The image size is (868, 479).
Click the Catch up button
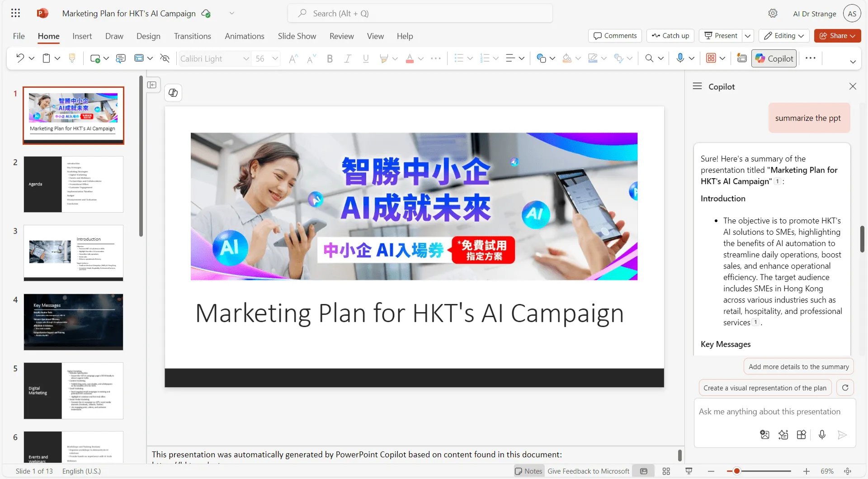coord(670,36)
